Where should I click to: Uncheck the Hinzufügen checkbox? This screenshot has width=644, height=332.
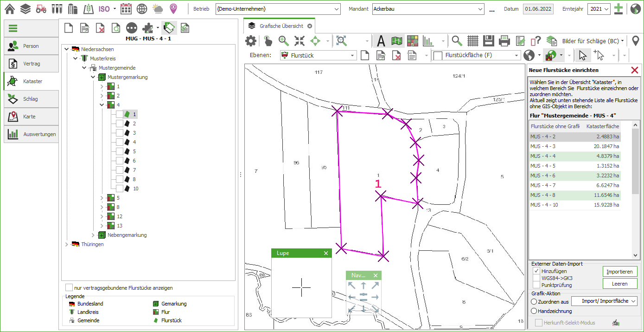tap(536, 271)
